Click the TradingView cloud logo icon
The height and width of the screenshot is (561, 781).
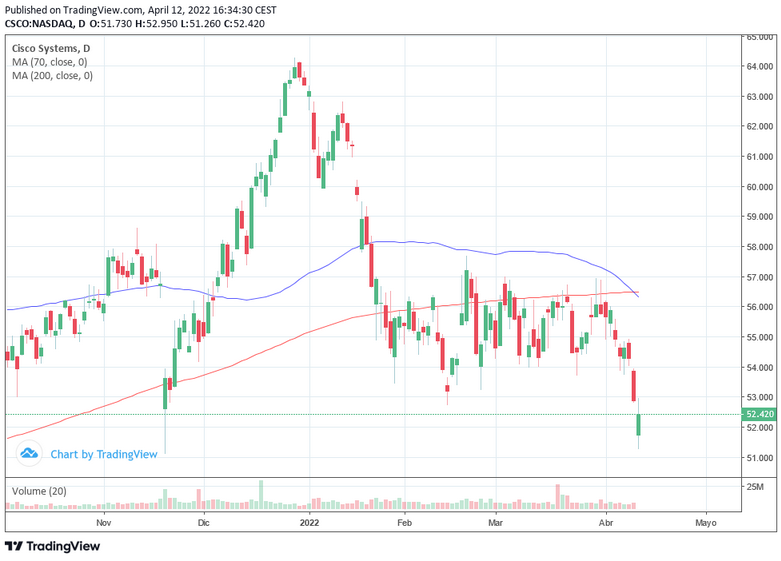click(29, 454)
